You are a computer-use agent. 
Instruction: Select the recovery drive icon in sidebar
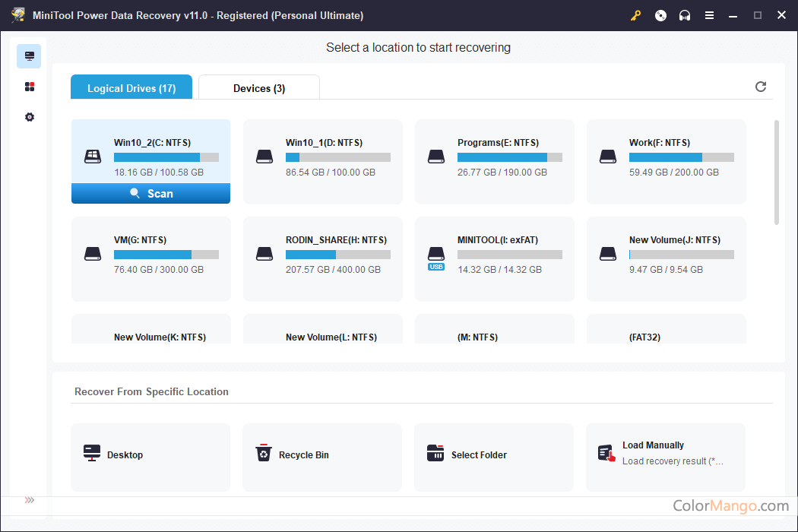coord(30,56)
